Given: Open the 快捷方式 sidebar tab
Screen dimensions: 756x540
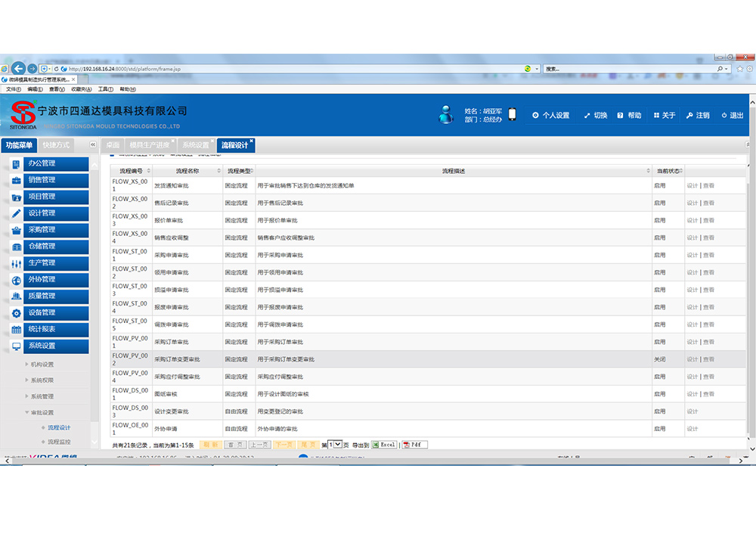Looking at the screenshot, I should [x=56, y=144].
